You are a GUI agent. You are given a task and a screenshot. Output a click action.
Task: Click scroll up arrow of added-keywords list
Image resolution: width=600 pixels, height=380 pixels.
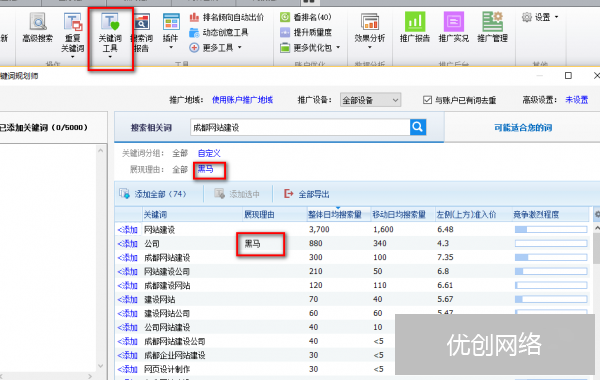click(x=101, y=151)
